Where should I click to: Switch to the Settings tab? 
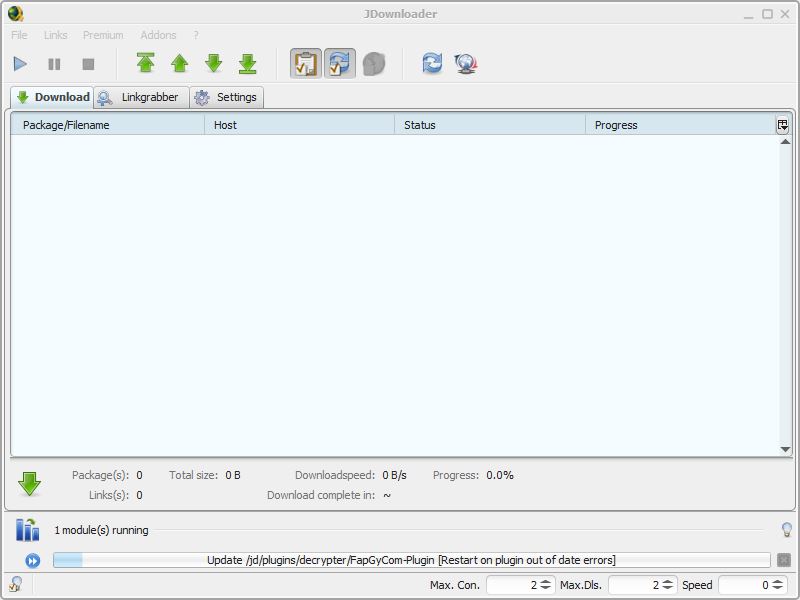[227, 97]
